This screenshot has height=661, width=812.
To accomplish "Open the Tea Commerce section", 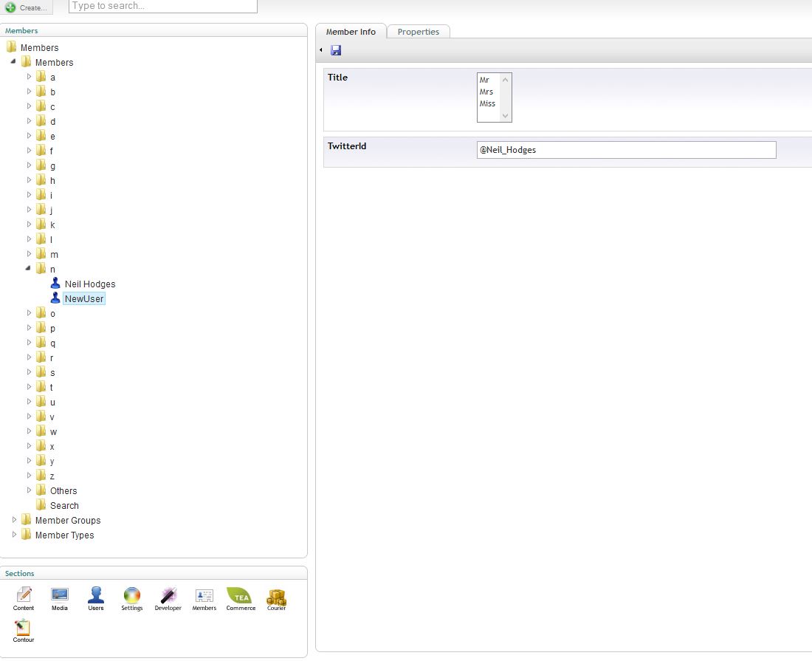I will click(240, 597).
